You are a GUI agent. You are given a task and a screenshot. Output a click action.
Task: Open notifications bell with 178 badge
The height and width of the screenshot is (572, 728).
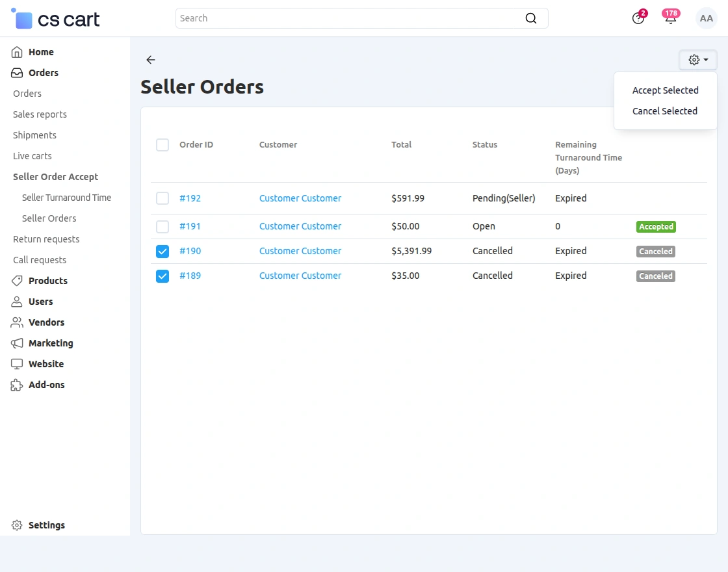670,19
